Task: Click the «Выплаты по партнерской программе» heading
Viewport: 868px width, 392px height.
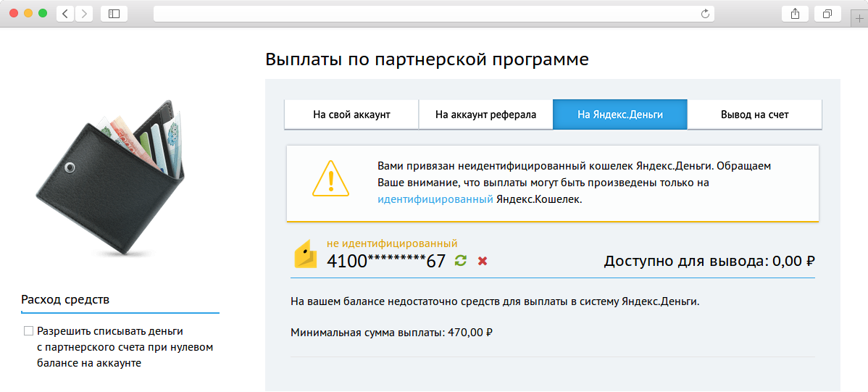Action: click(427, 59)
